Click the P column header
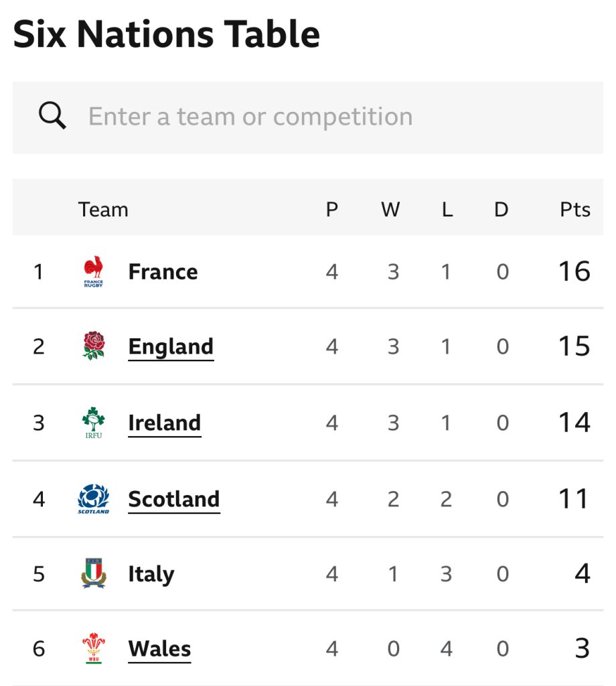This screenshot has width=616, height=686. pos(331,210)
